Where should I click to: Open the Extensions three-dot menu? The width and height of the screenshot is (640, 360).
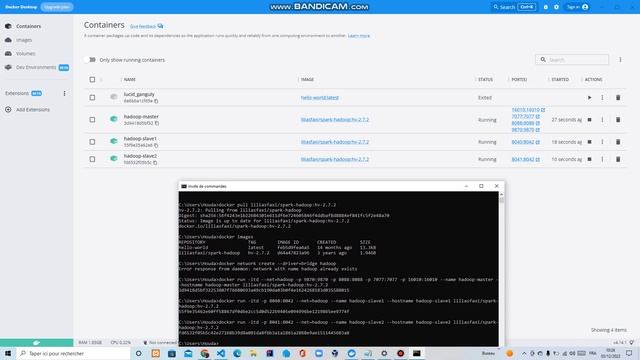(64, 93)
